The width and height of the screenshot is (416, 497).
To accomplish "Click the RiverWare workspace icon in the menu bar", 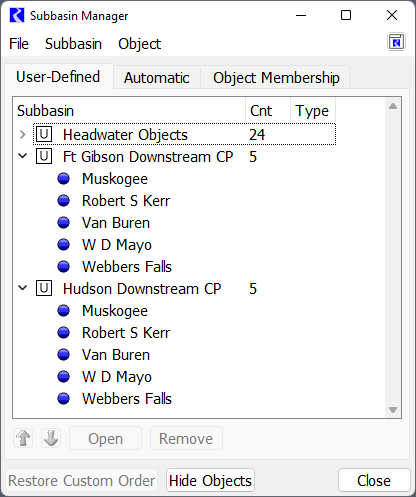I will tap(396, 42).
